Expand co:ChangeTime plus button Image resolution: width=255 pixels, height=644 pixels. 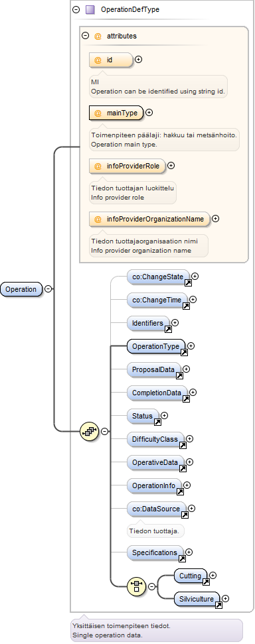tap(193, 299)
